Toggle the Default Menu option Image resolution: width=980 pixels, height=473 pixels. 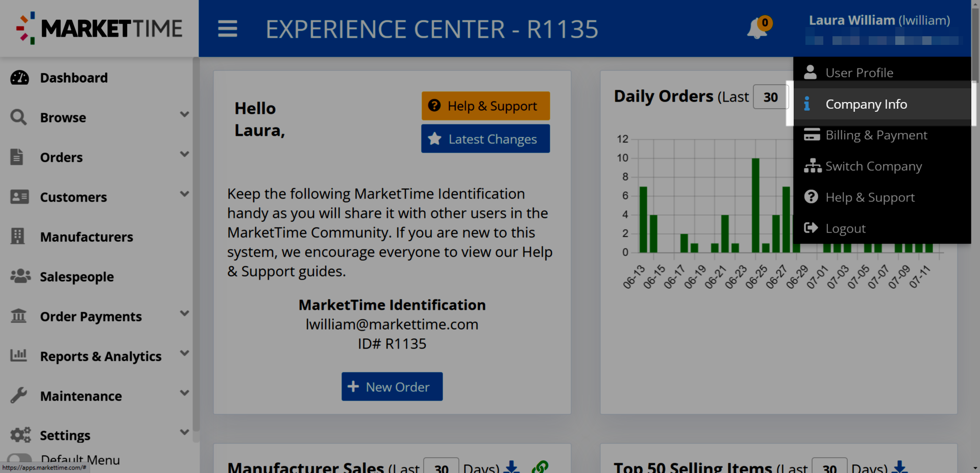pos(19,458)
